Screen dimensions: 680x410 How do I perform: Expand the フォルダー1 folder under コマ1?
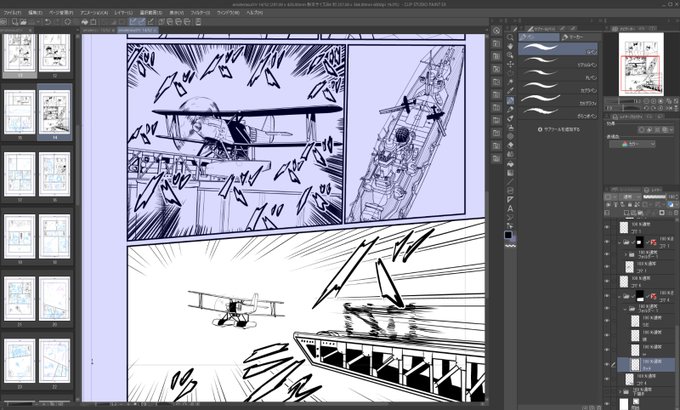(x=626, y=255)
